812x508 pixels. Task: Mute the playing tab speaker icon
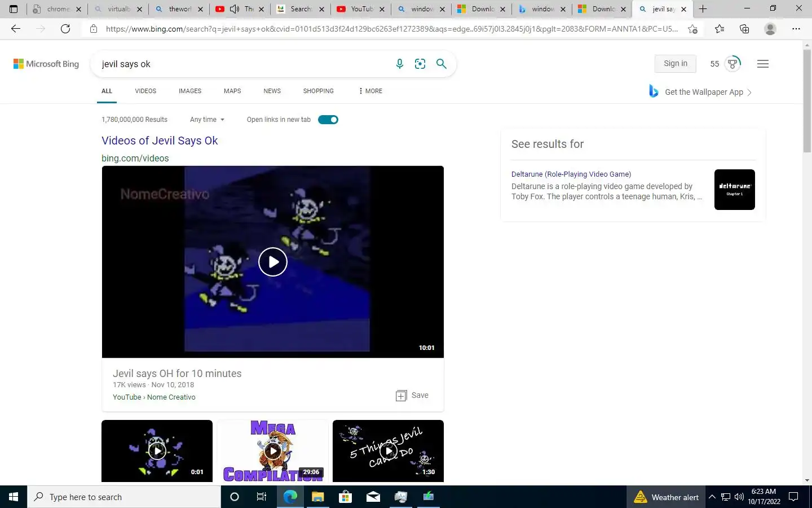(x=235, y=9)
